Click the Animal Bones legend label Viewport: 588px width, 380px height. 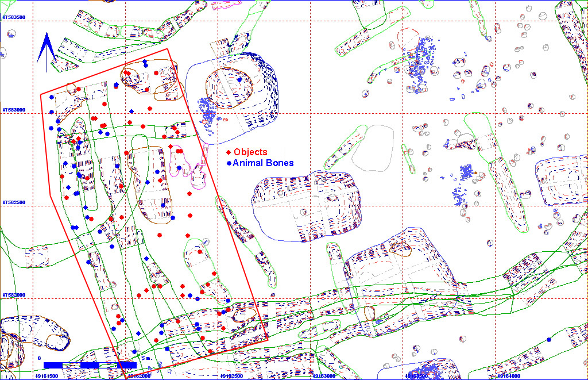pos(263,163)
